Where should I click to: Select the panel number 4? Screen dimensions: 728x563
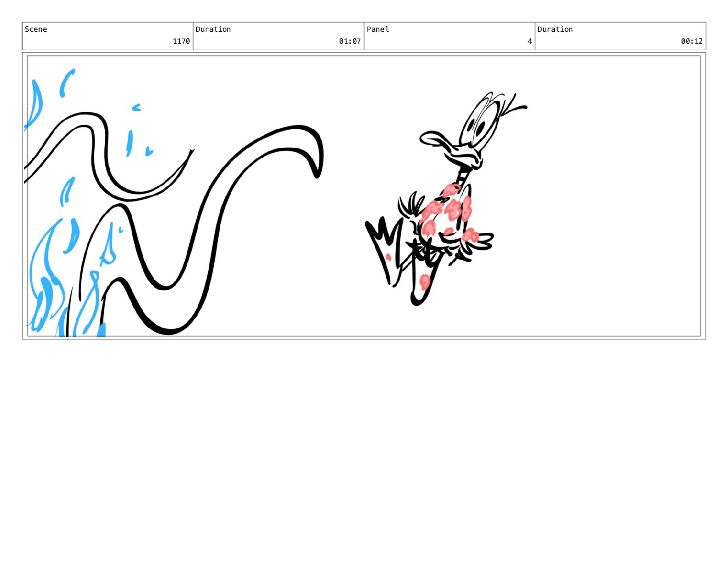[x=529, y=41]
